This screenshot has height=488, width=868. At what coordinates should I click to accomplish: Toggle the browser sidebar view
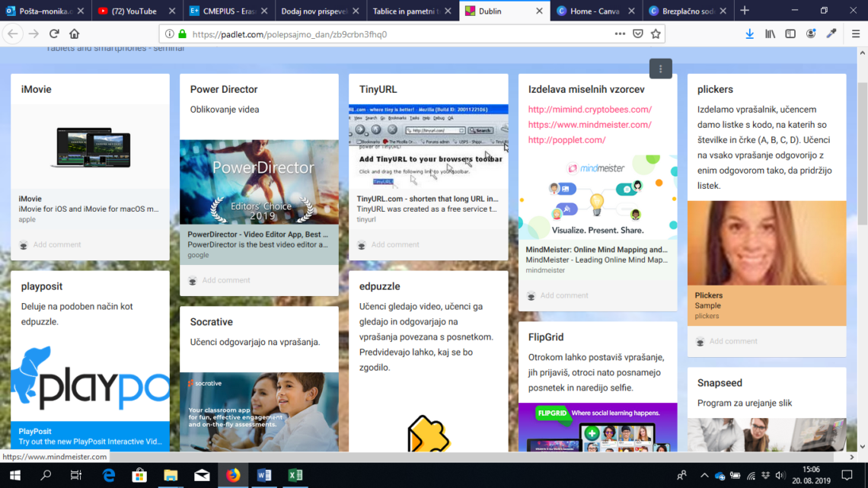coord(790,33)
